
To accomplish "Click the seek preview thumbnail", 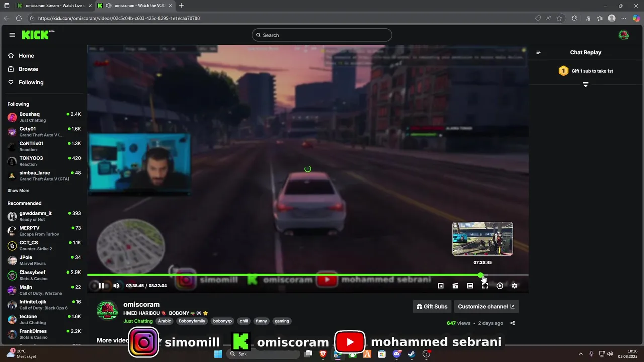I will coord(482,239).
